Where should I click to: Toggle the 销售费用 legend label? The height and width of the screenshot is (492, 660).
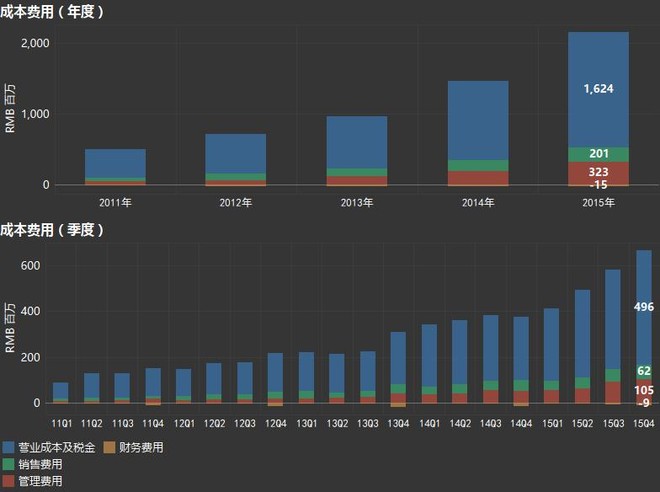pos(40,464)
